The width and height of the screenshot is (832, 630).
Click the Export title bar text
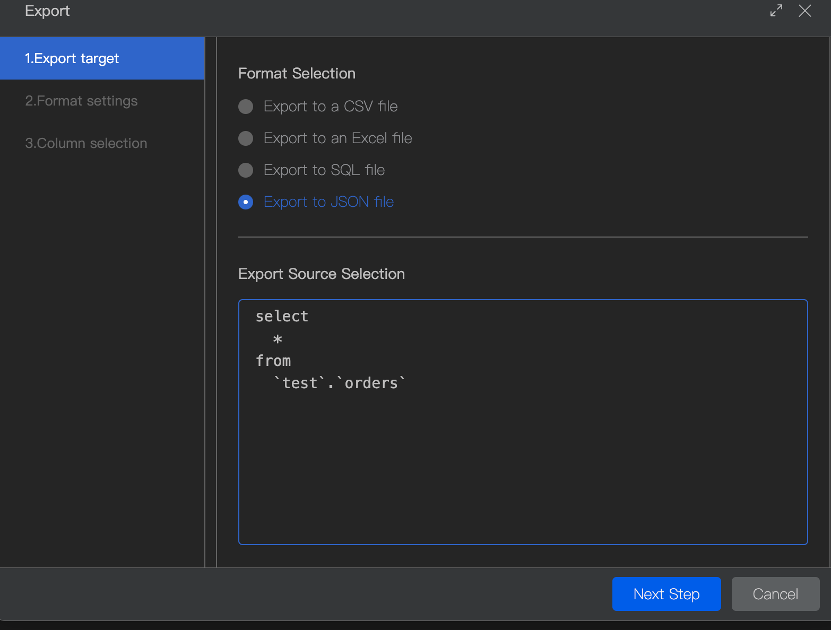[x=47, y=11]
